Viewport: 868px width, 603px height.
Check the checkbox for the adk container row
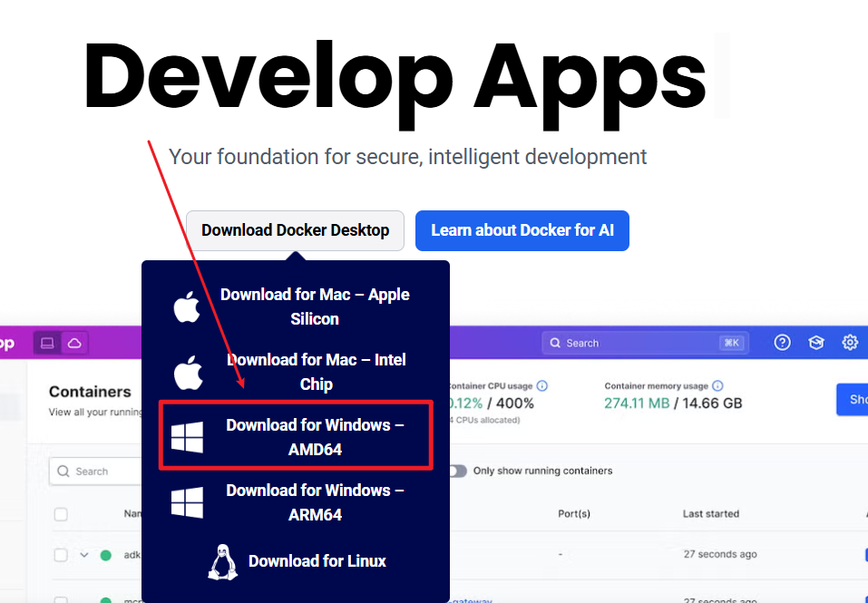point(61,554)
